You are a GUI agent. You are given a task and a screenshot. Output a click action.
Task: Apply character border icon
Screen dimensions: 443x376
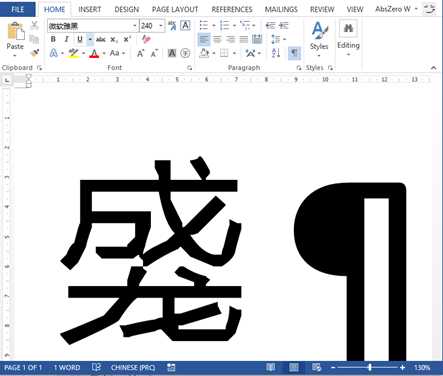(185, 26)
